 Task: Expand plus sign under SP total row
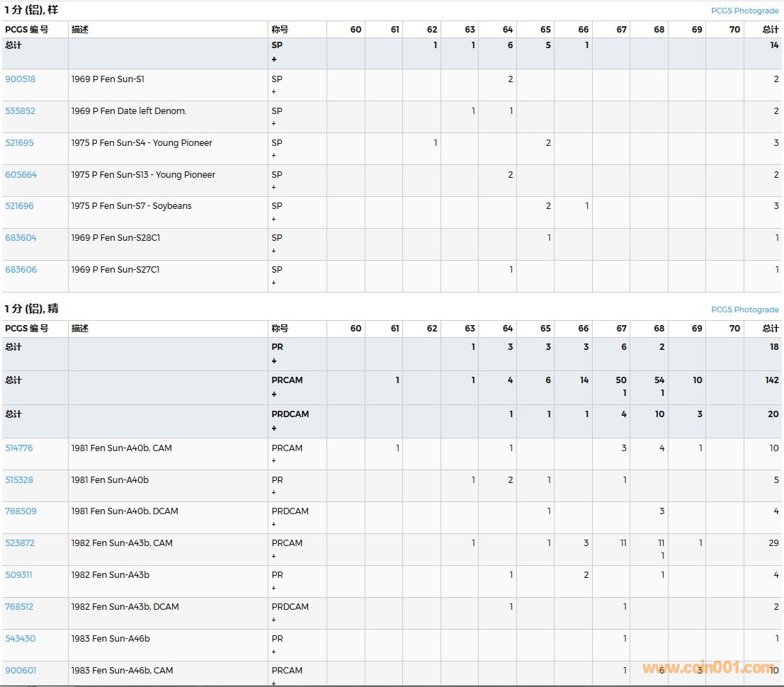coord(274,59)
